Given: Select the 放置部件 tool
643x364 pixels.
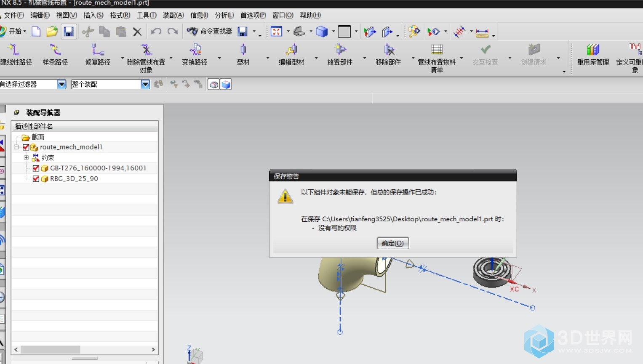Looking at the screenshot, I should [x=340, y=55].
